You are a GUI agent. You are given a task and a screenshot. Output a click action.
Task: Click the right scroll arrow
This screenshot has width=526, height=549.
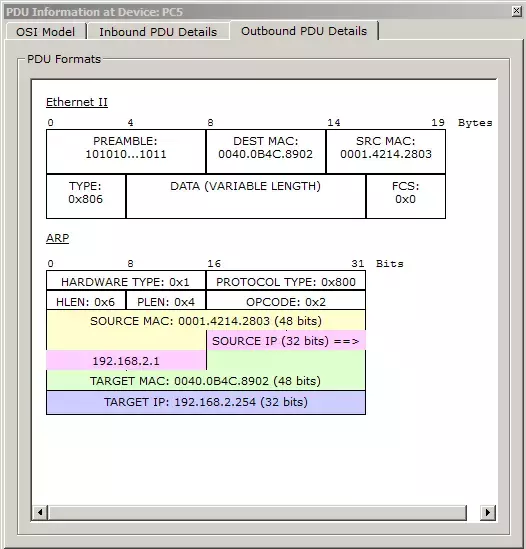point(488,512)
